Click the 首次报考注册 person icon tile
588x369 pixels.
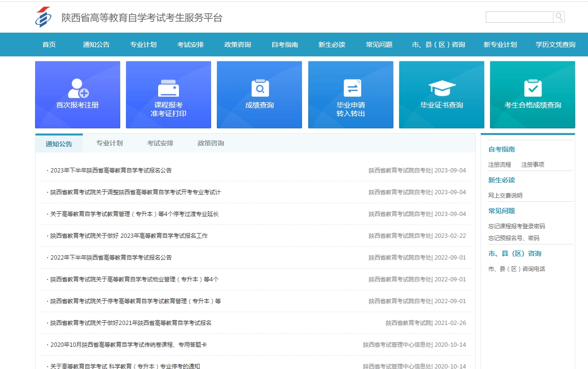pyautogui.click(x=77, y=88)
